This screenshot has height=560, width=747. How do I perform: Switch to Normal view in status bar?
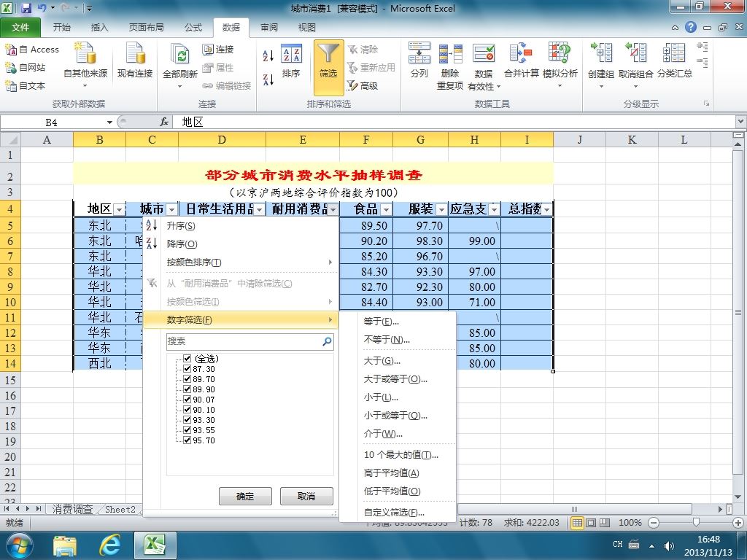point(577,523)
